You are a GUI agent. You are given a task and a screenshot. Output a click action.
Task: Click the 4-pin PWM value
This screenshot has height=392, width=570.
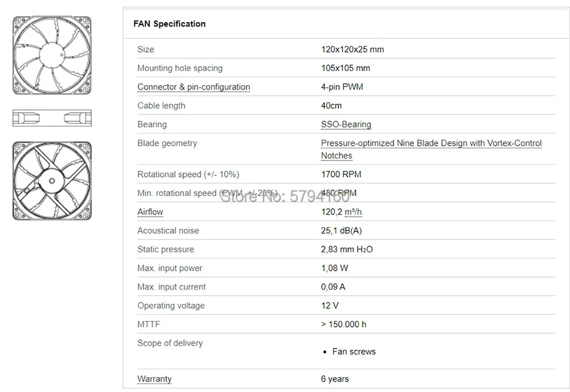pyautogui.click(x=342, y=87)
